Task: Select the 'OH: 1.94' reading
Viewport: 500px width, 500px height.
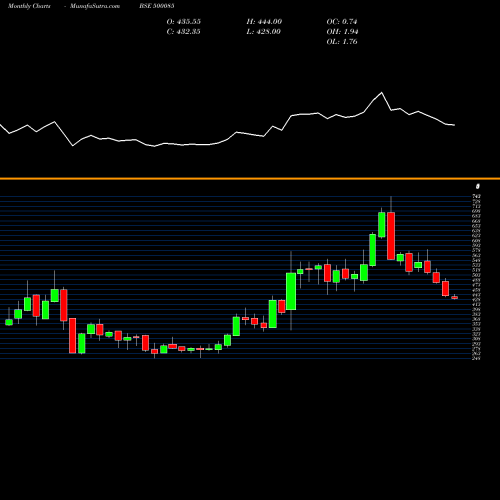Action: [342, 32]
